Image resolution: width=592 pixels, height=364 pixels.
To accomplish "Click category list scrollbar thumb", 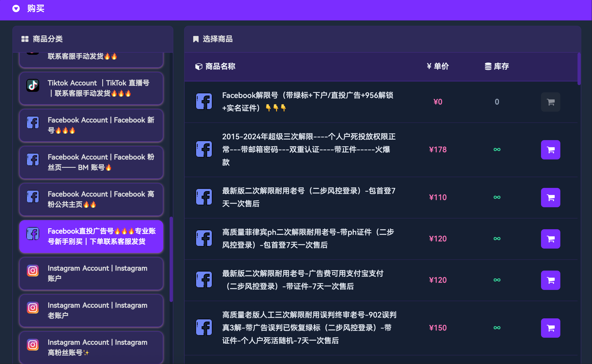I will click(171, 259).
